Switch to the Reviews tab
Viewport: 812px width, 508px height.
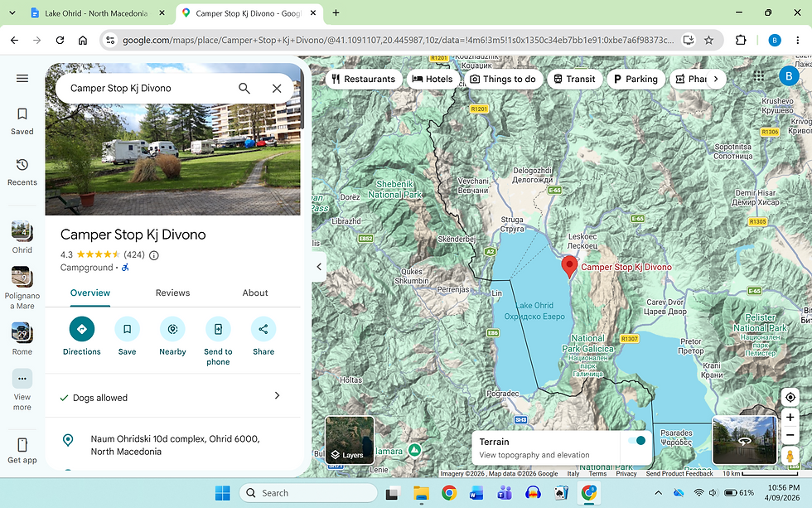click(172, 293)
